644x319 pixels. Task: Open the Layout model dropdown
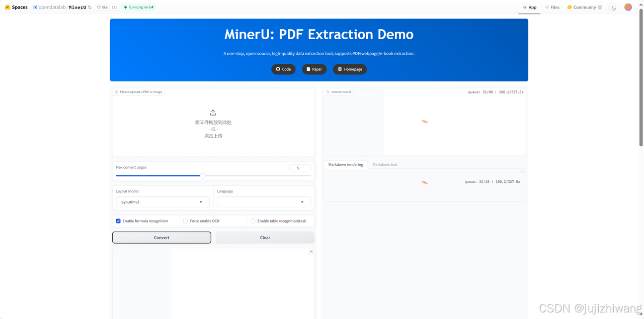162,202
